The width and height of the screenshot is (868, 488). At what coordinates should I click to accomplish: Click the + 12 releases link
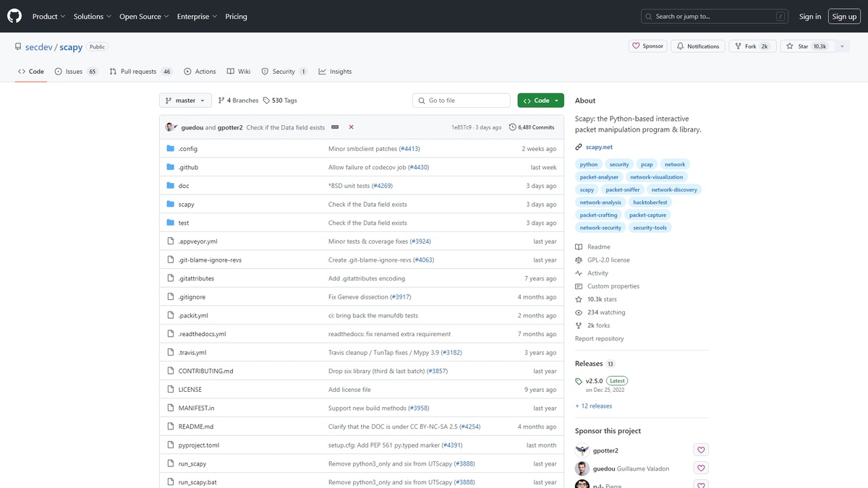click(593, 406)
